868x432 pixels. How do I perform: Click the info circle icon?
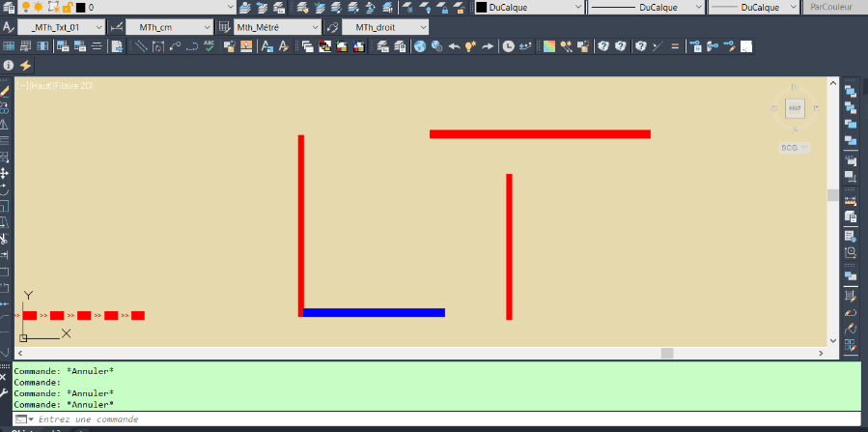9,66
